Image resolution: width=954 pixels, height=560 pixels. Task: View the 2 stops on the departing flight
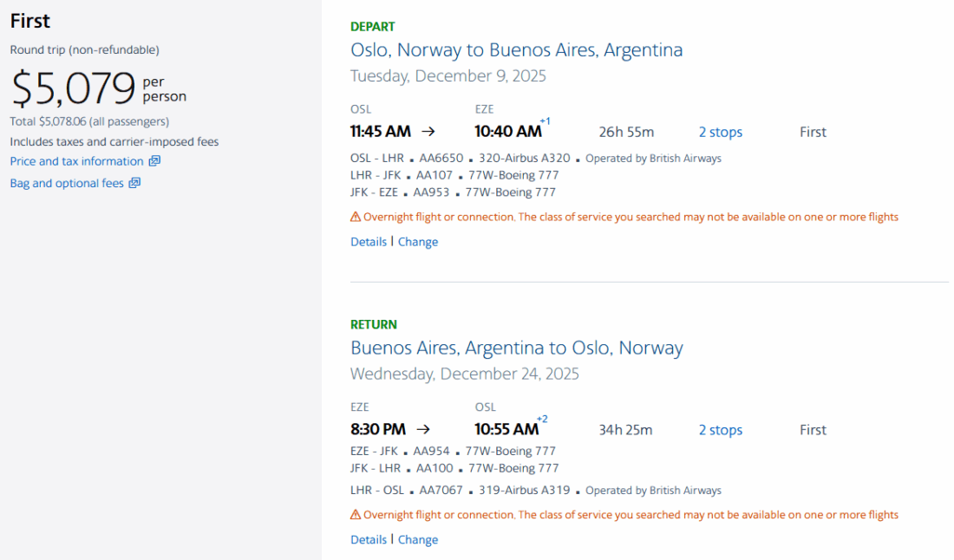click(721, 132)
